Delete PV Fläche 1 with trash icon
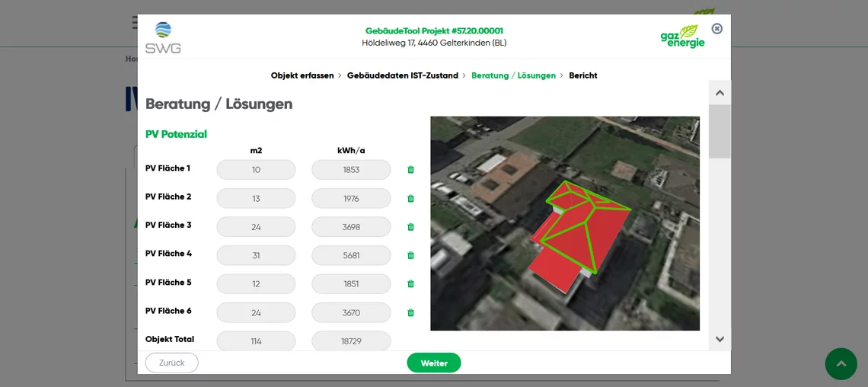This screenshot has height=387, width=868. coord(410,169)
